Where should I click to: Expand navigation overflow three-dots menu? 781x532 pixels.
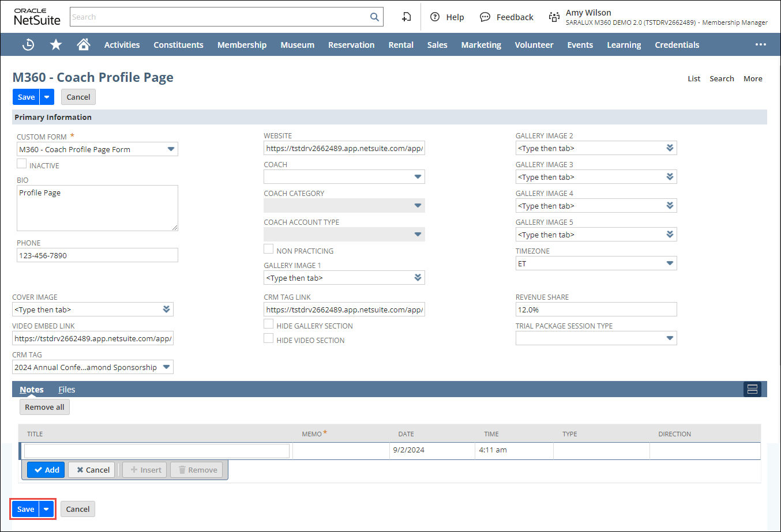point(761,44)
